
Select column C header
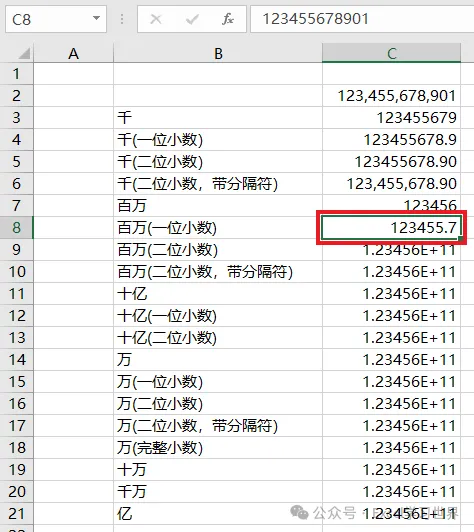[x=392, y=54]
